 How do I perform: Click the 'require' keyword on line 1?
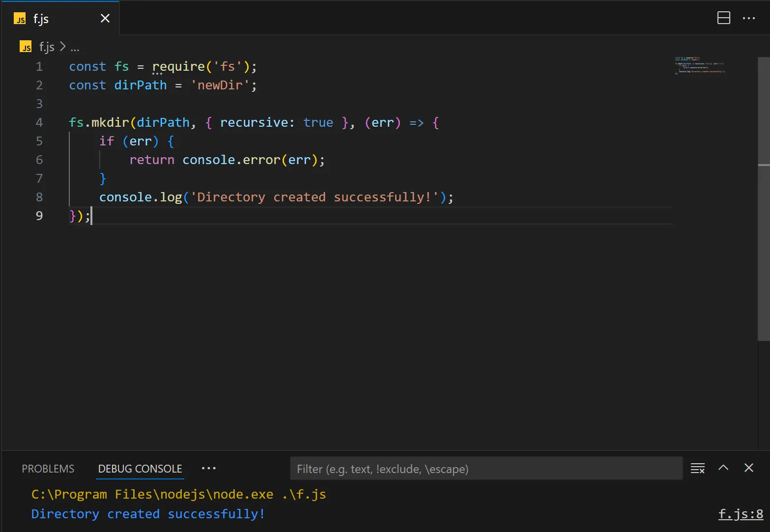(x=178, y=66)
